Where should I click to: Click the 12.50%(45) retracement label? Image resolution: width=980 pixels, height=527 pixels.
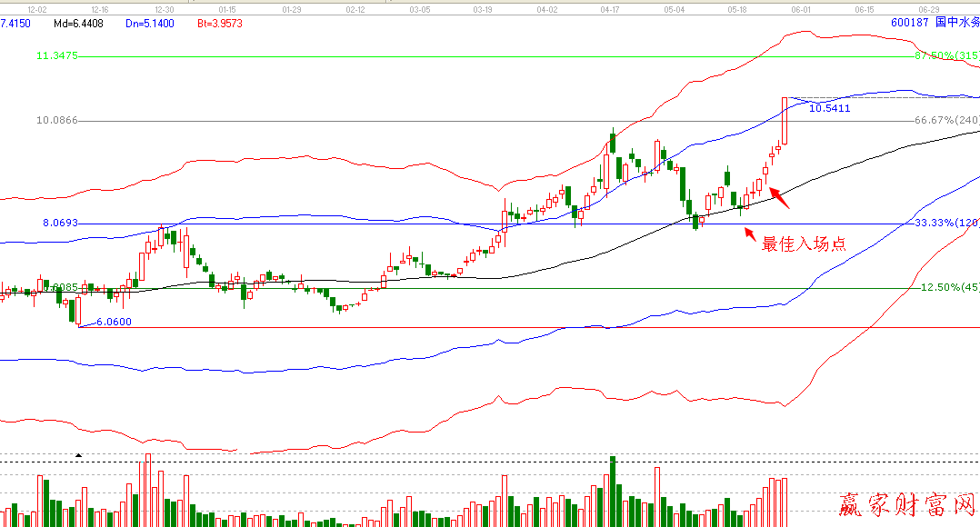[949, 287]
